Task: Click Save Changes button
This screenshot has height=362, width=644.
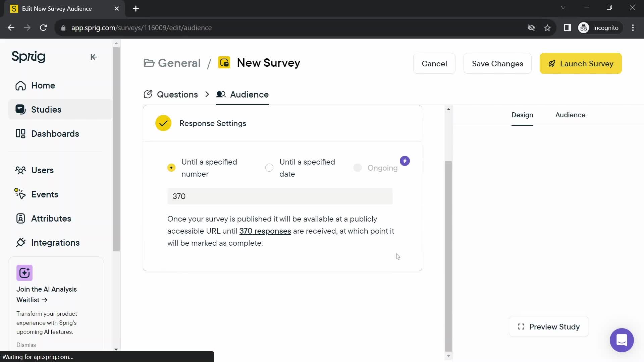Action: click(498, 64)
